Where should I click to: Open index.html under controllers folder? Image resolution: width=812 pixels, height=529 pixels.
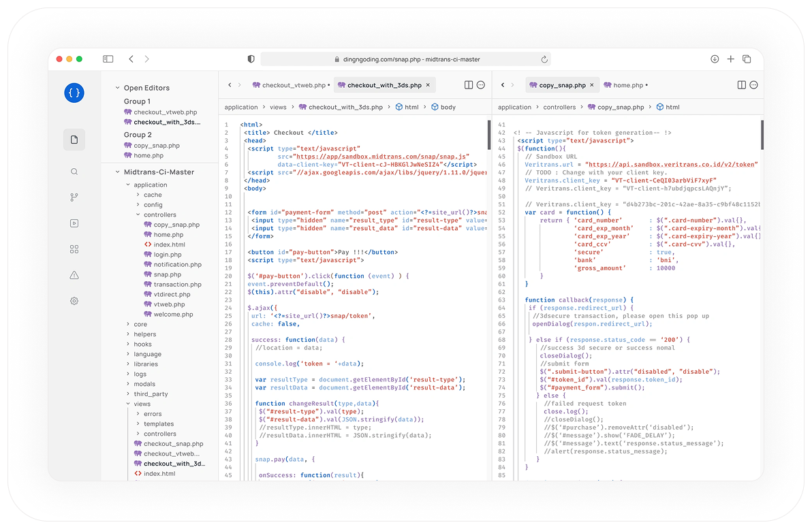(164, 245)
